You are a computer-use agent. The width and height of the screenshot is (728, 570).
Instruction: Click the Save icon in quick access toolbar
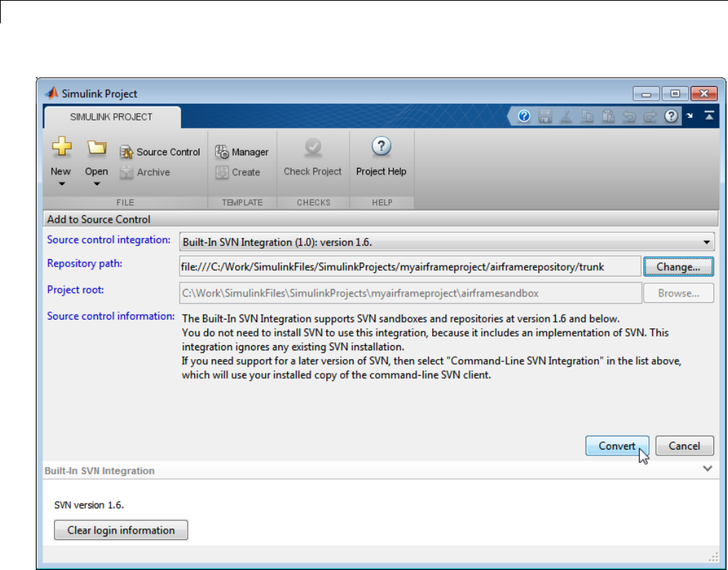click(x=545, y=116)
